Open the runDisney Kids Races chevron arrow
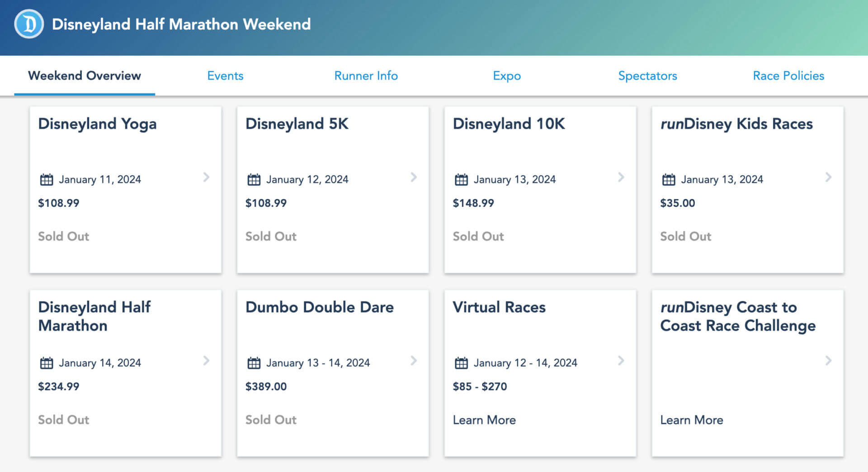The image size is (868, 472). coord(828,177)
